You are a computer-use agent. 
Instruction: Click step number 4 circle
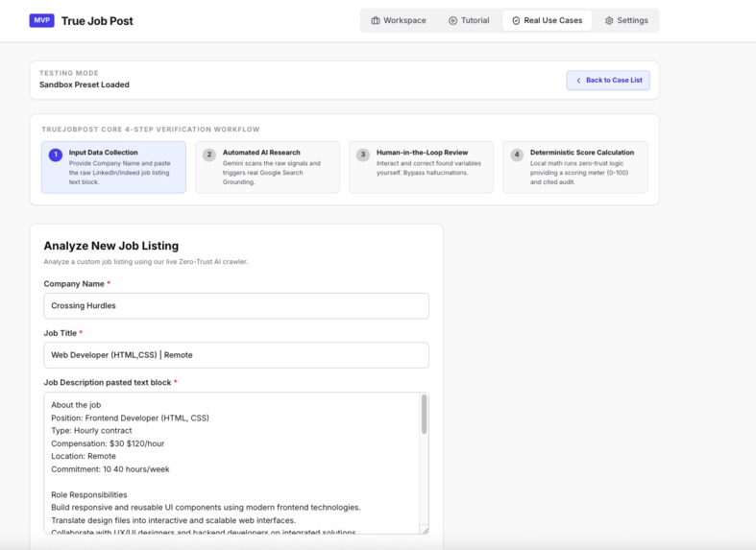[x=517, y=155]
